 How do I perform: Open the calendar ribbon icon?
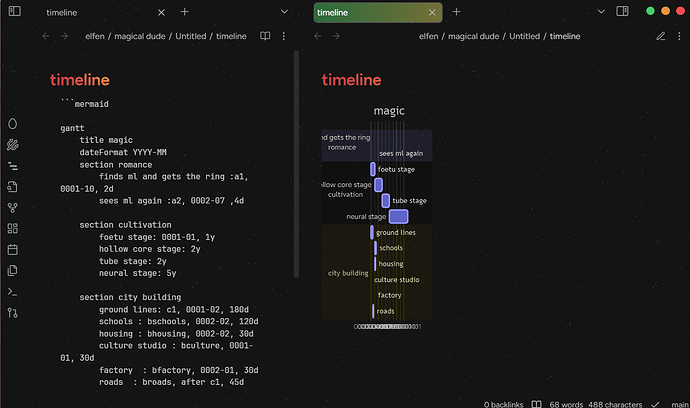pos(13,250)
